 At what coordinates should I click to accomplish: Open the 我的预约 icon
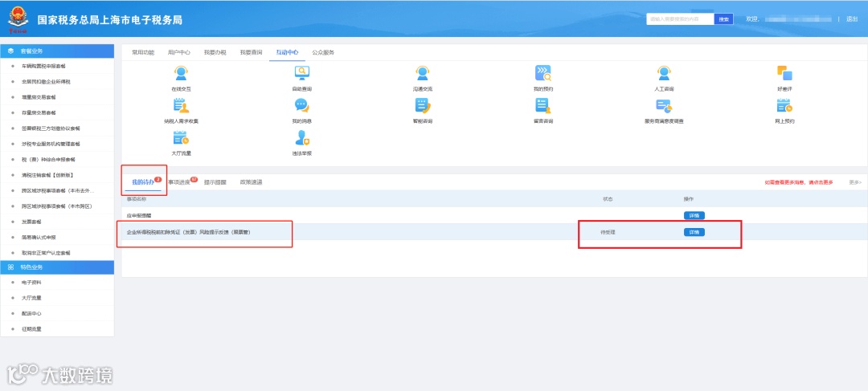pos(543,73)
